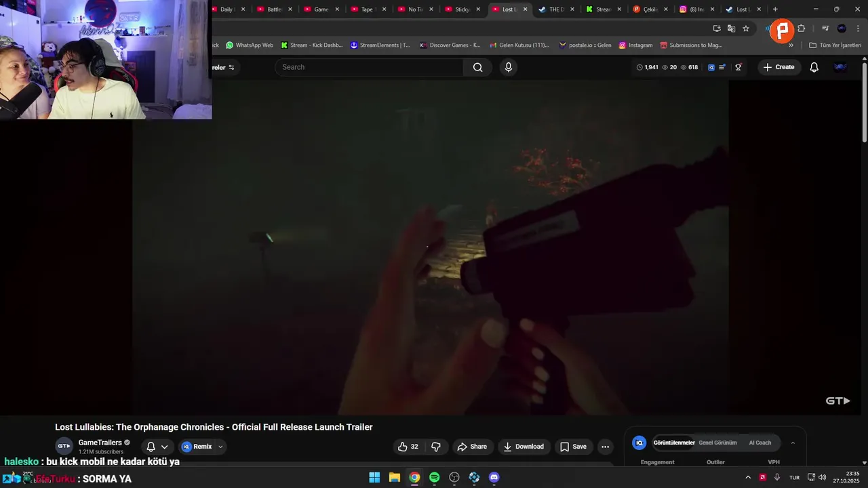Click the vidIQ trophy icon in header

coord(738,67)
